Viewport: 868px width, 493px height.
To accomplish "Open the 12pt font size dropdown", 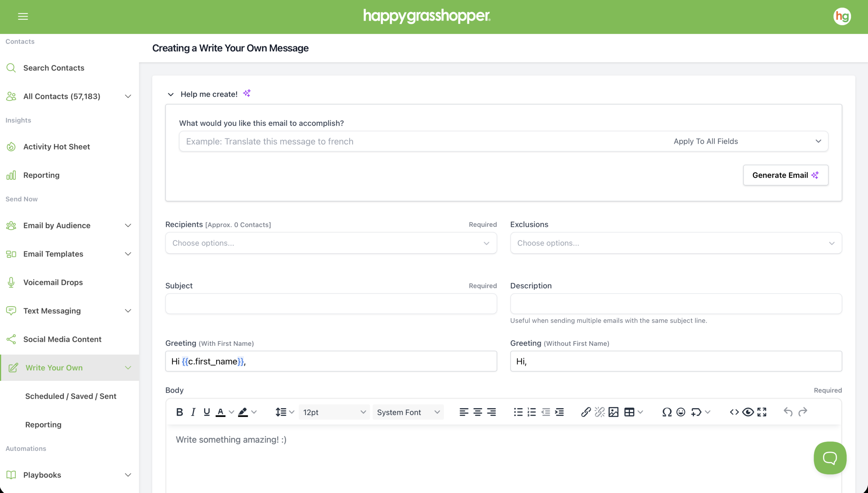I will [334, 412].
